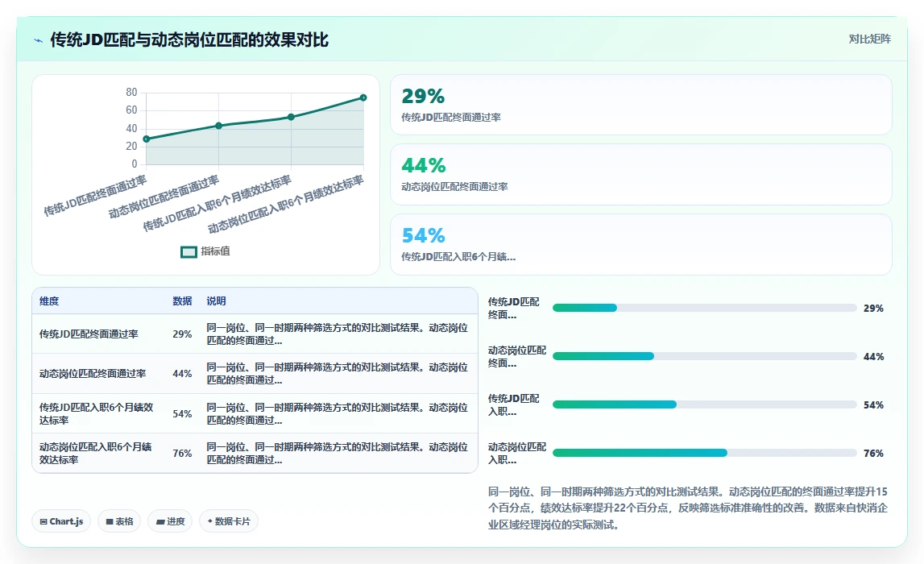Select the 表格 tag chip
The height and width of the screenshot is (564, 924).
coord(119,521)
